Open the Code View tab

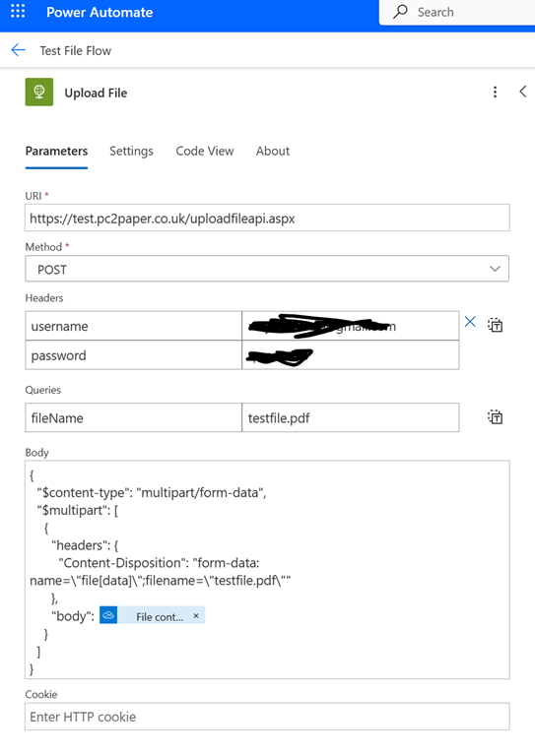(x=205, y=151)
